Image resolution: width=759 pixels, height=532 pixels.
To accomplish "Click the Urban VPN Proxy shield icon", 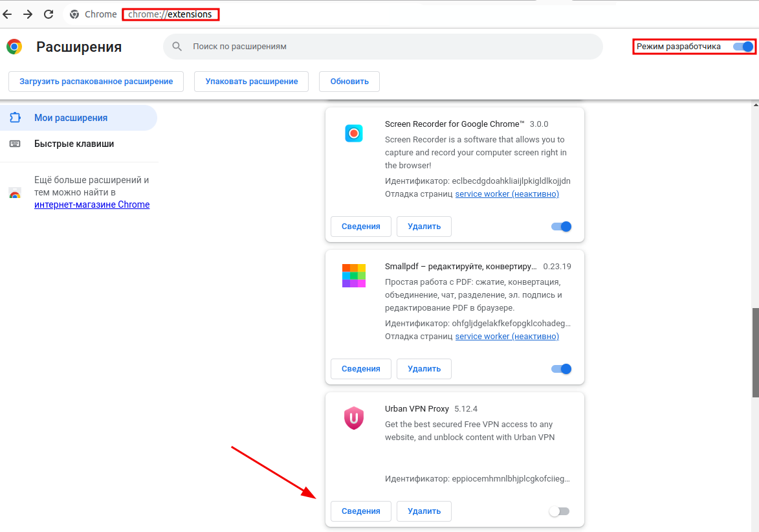I will point(354,417).
